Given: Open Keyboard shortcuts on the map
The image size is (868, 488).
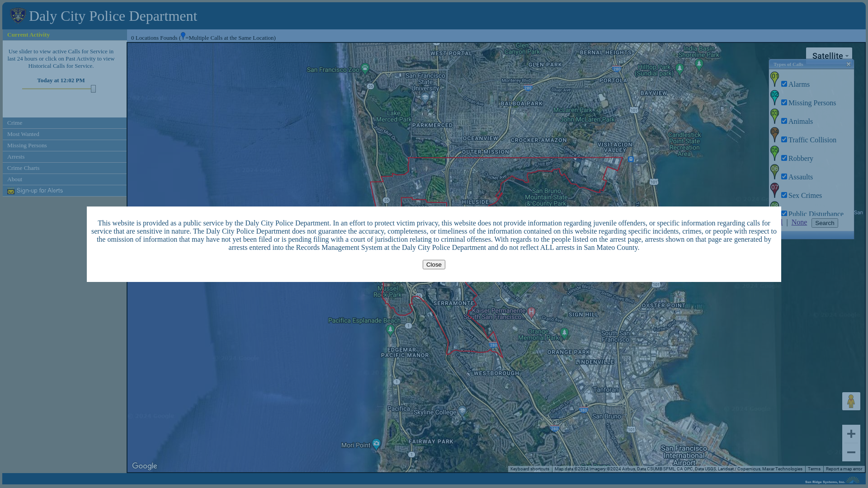Looking at the screenshot, I should (x=530, y=469).
